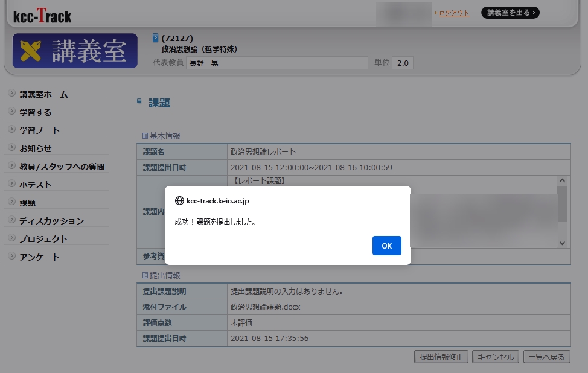588x373 pixels.
Task: Open 講義室ホーム from sidebar
Action: tap(43, 94)
